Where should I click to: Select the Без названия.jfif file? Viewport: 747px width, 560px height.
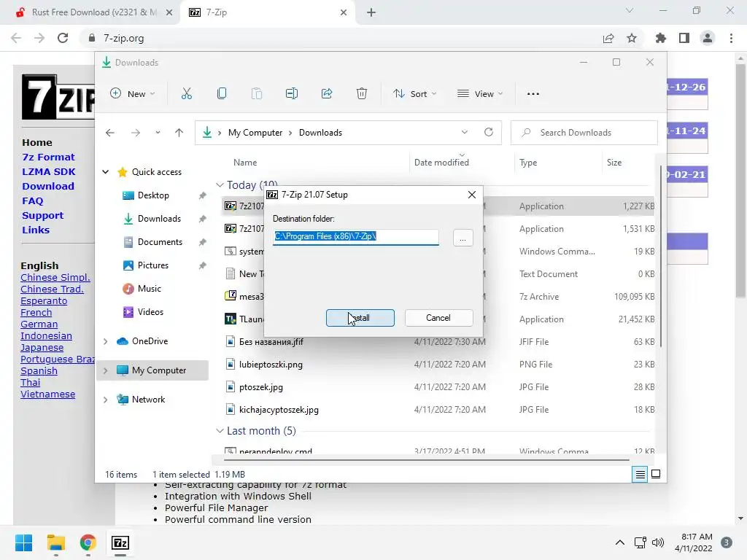pyautogui.click(x=271, y=342)
